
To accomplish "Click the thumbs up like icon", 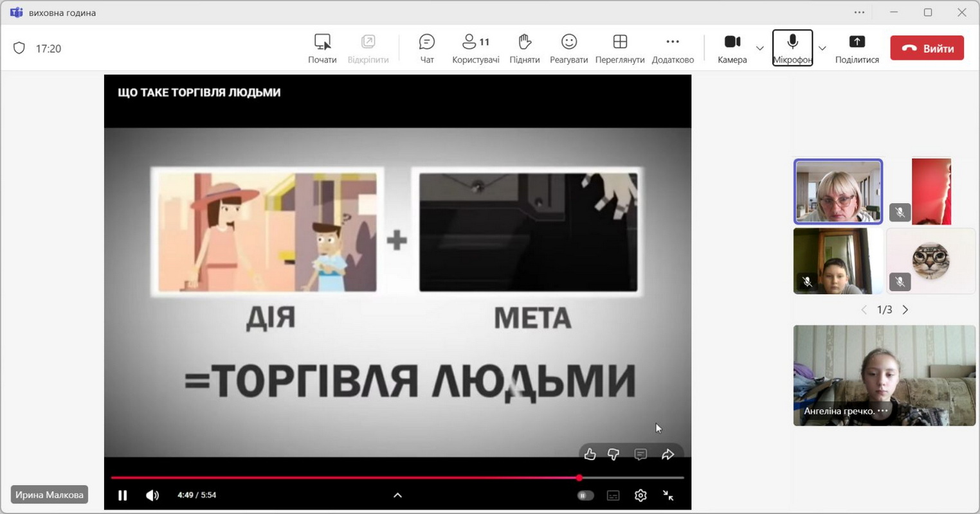I will (590, 454).
